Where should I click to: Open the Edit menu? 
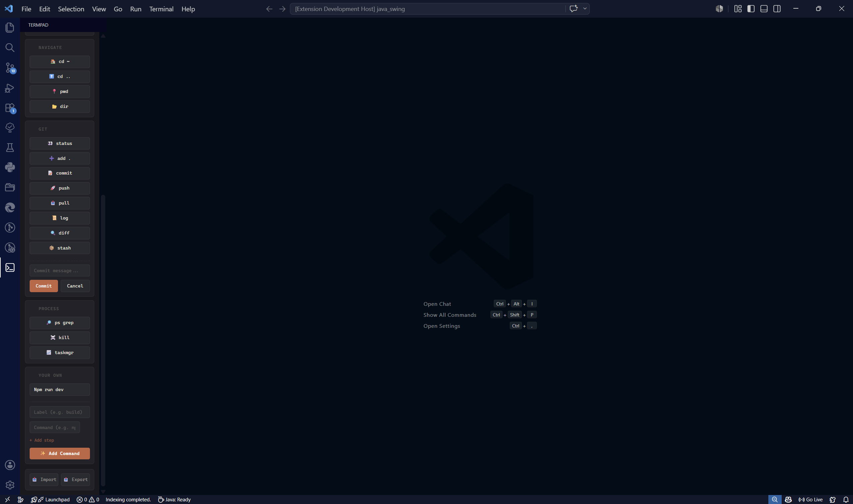(45, 9)
